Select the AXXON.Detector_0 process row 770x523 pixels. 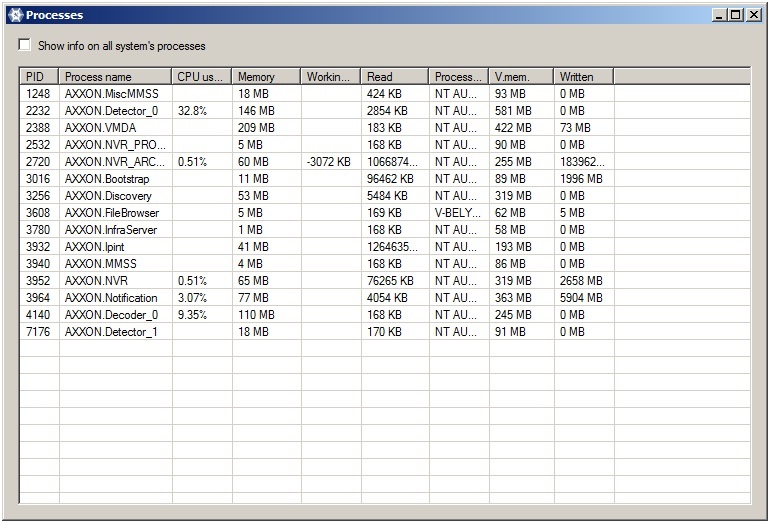coord(385,110)
